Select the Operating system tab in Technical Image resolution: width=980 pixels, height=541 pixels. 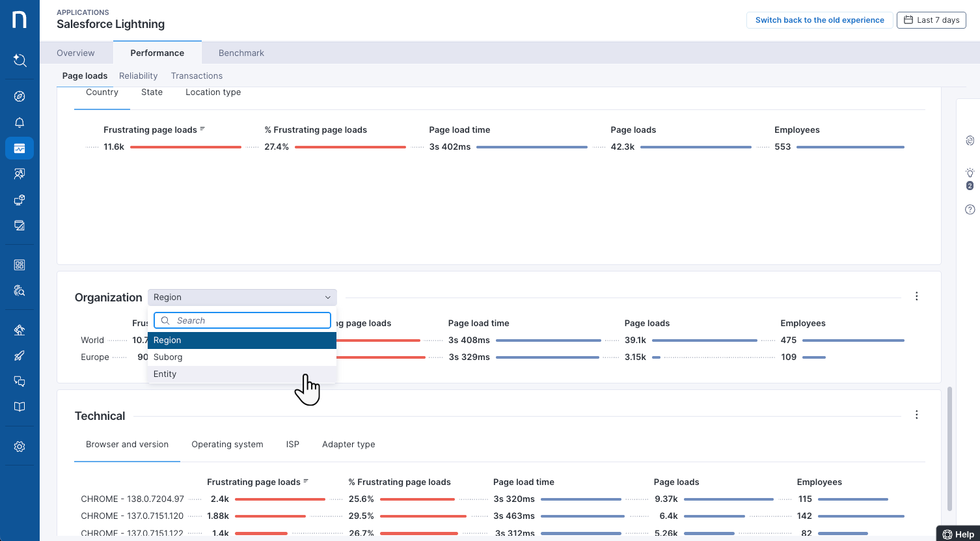click(x=227, y=445)
